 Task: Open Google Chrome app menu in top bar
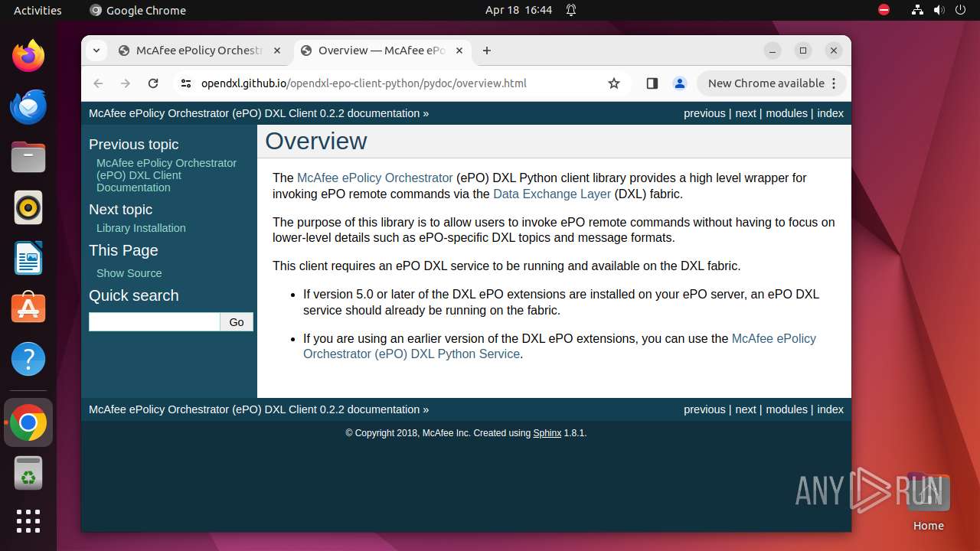click(x=138, y=10)
